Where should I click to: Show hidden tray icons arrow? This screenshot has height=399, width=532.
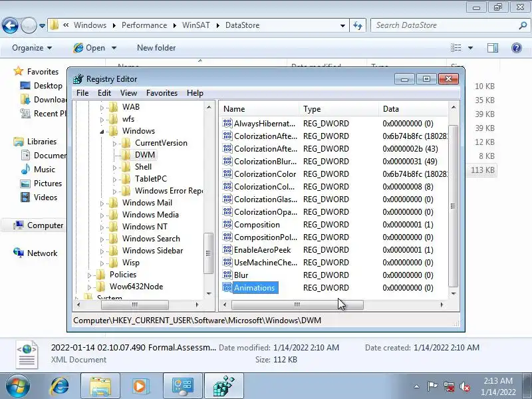pos(417,386)
